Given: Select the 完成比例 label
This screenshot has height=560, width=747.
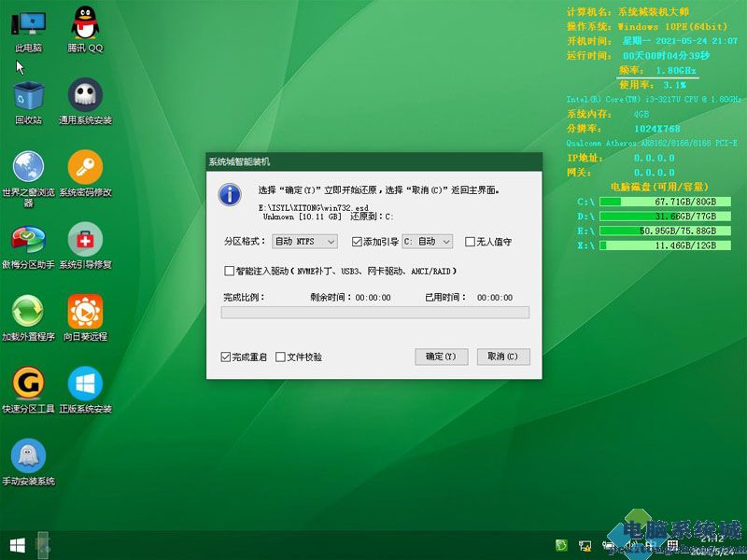Looking at the screenshot, I should pyautogui.click(x=244, y=298).
